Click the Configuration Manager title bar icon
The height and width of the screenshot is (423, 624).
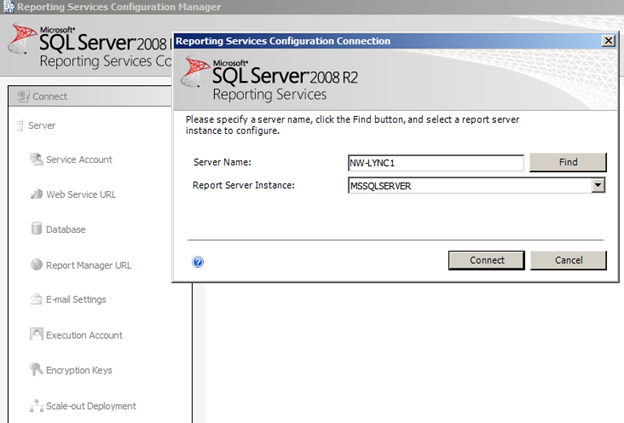pos(9,7)
